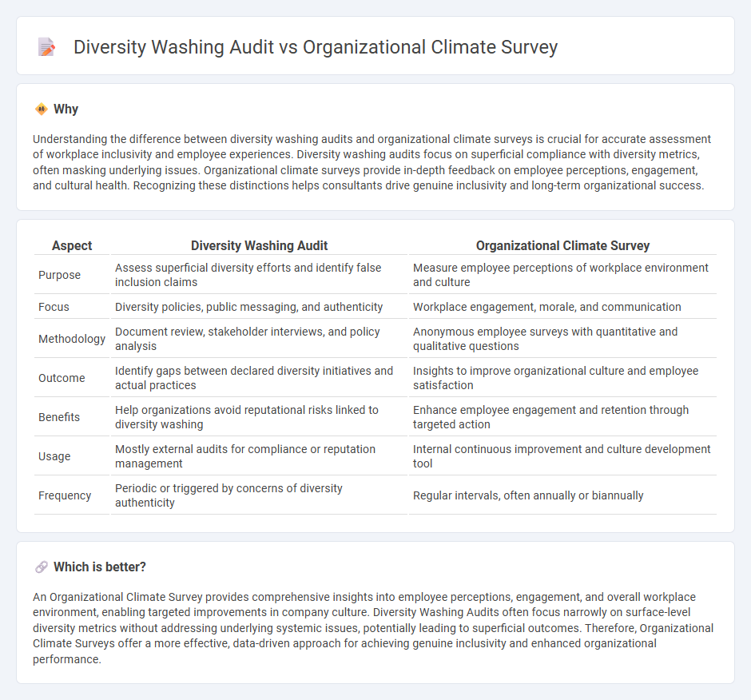Click the orange diamond icon next to Why
Viewport: 751px width, 700px height.
point(42,109)
